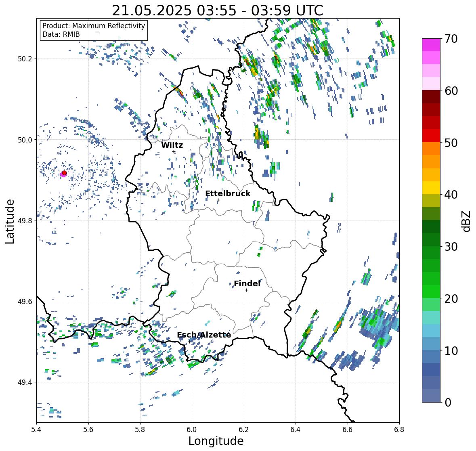This screenshot has height=451, width=476.
Task: Click the yellow colorbar segment above 40
Action: tap(431, 188)
